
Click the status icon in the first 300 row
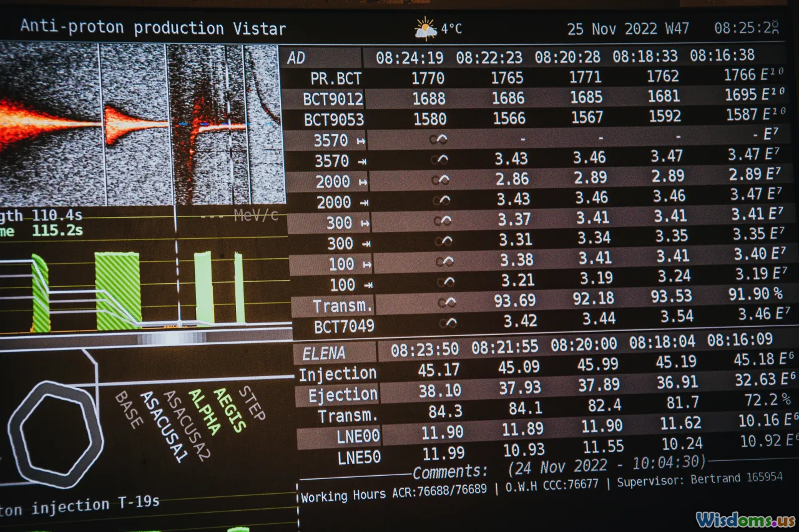(x=443, y=221)
